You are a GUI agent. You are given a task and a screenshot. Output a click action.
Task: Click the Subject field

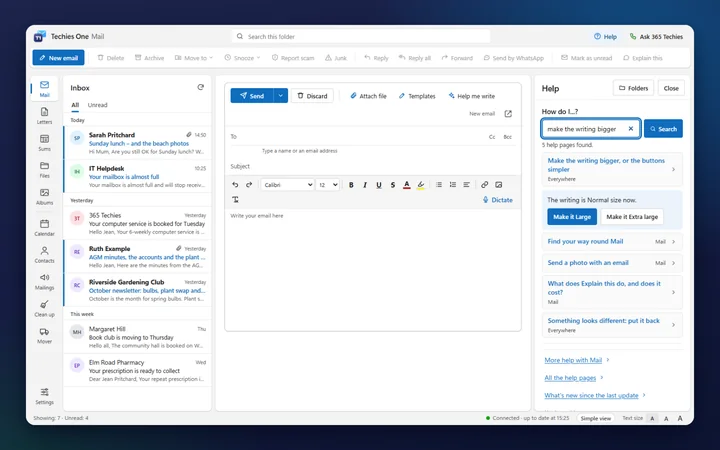tap(373, 166)
